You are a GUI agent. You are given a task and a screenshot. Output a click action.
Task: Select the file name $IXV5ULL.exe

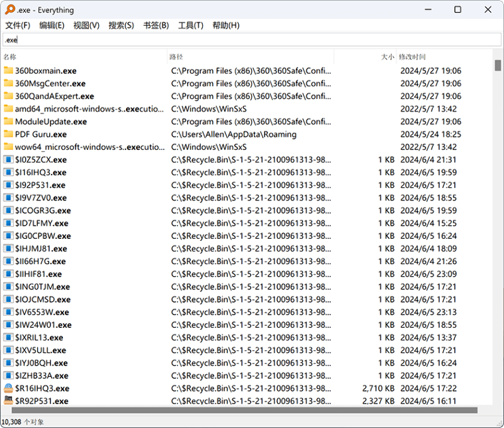click(40, 350)
